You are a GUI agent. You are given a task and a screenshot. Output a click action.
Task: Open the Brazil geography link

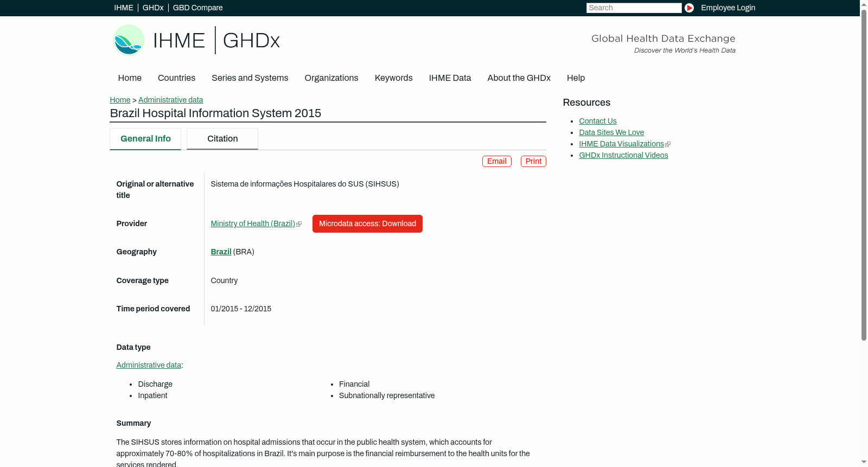tap(221, 252)
